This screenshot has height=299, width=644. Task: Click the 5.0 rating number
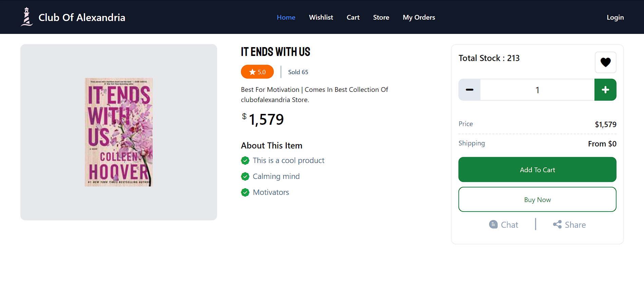click(262, 72)
